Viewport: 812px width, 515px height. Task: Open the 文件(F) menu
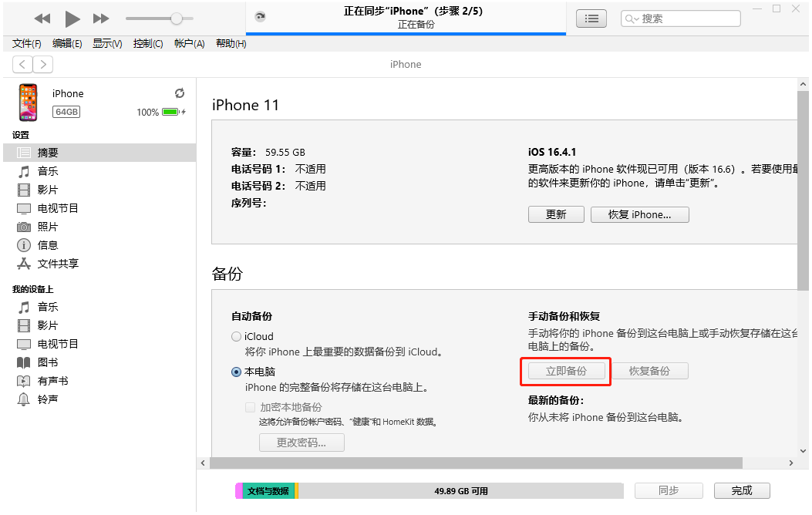(x=27, y=44)
